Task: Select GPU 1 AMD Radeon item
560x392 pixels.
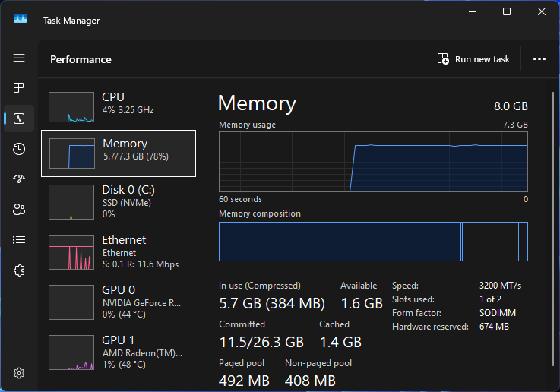Action: (x=119, y=352)
